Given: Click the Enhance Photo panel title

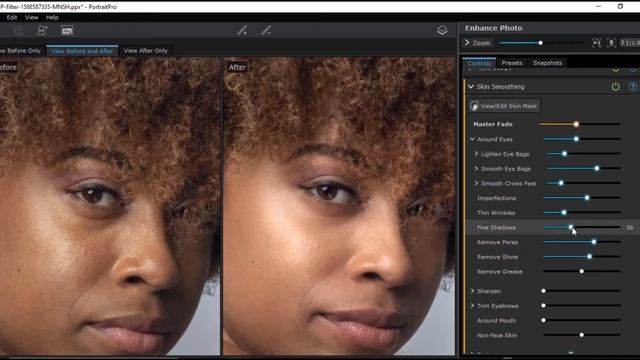Looking at the screenshot, I should (493, 28).
